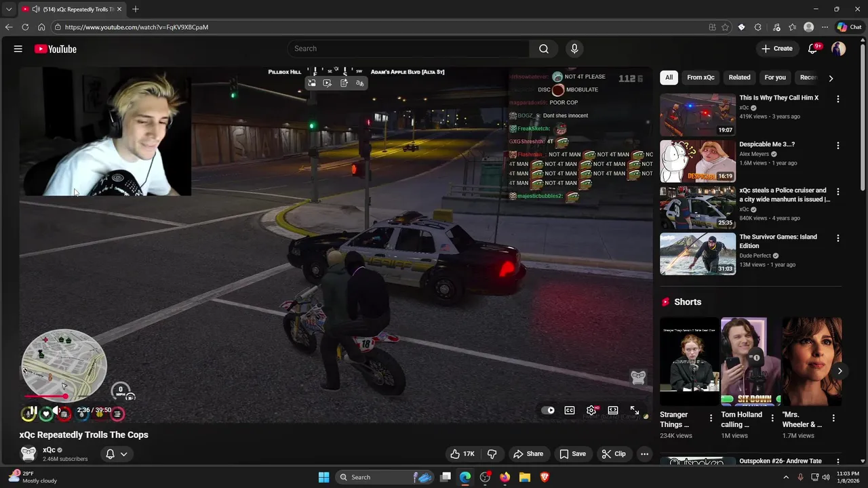
Task: Dislike the video
Action: click(492, 454)
